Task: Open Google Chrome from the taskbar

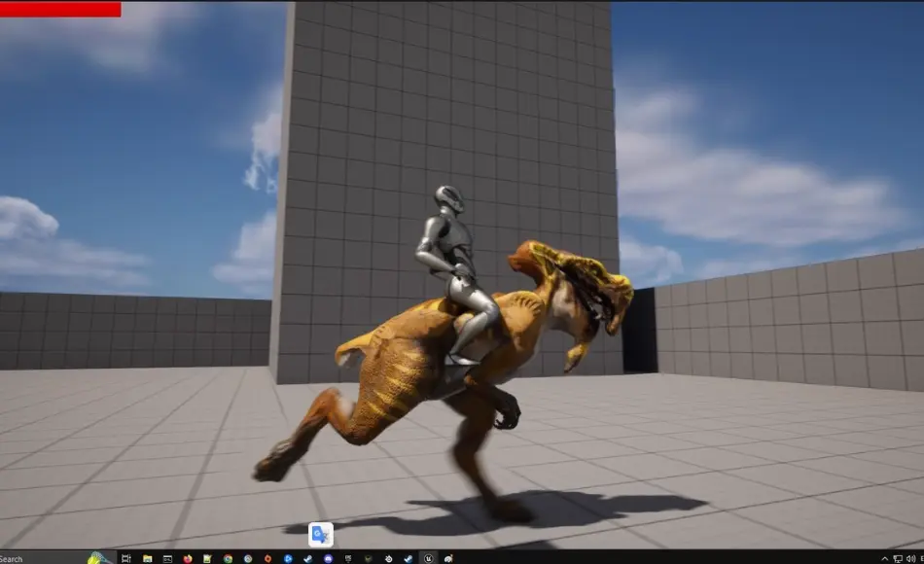Action: coord(228,559)
